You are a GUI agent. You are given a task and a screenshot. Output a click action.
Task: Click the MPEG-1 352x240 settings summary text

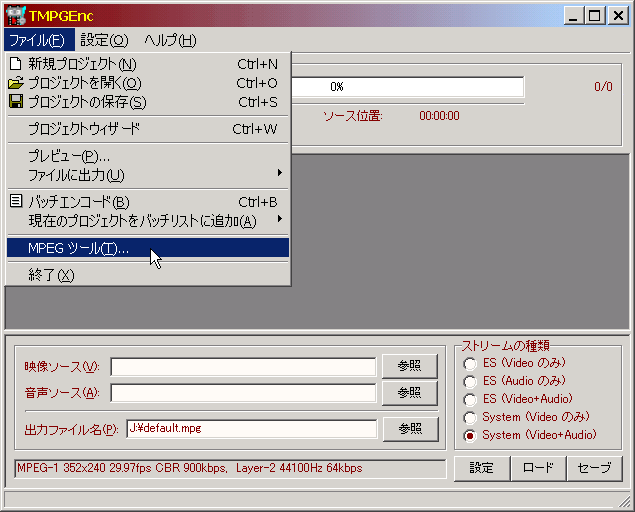tap(230, 469)
